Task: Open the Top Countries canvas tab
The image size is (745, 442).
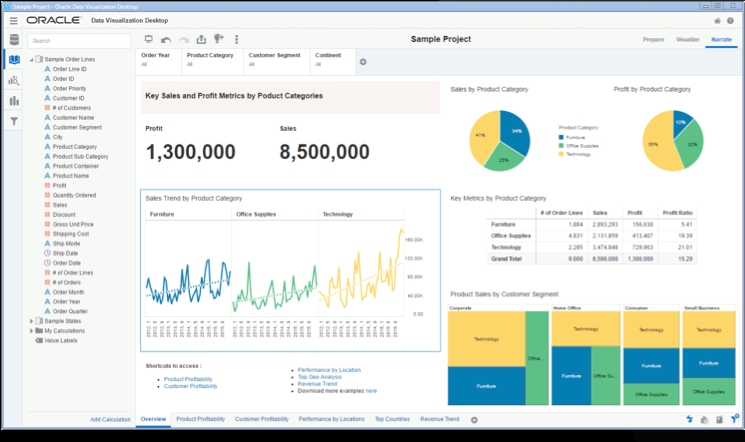Action: click(392, 419)
